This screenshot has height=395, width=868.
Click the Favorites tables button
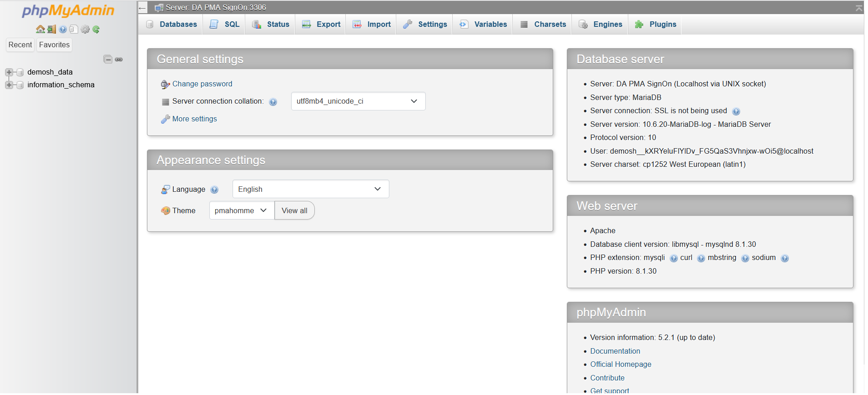[x=54, y=45]
